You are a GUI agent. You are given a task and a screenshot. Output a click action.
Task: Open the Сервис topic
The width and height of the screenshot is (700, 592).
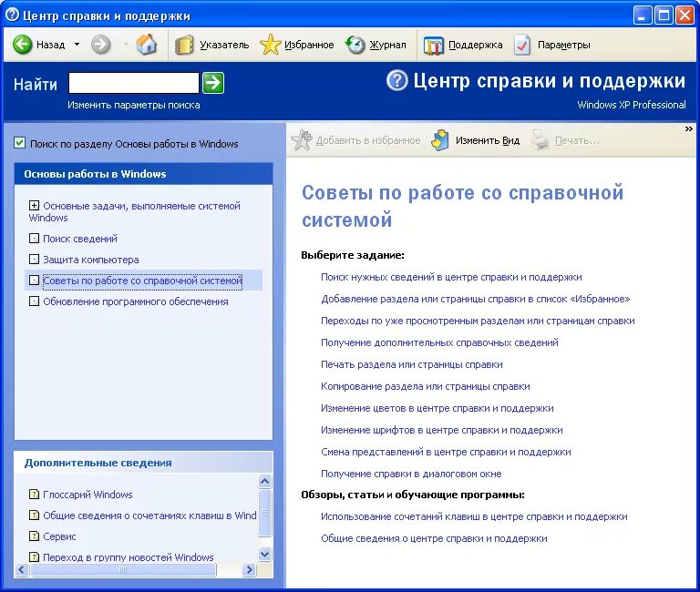(59, 536)
